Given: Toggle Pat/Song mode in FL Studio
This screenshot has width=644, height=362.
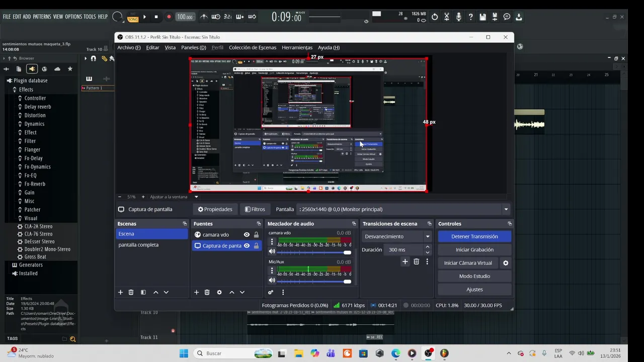Looking at the screenshot, I should click(133, 18).
